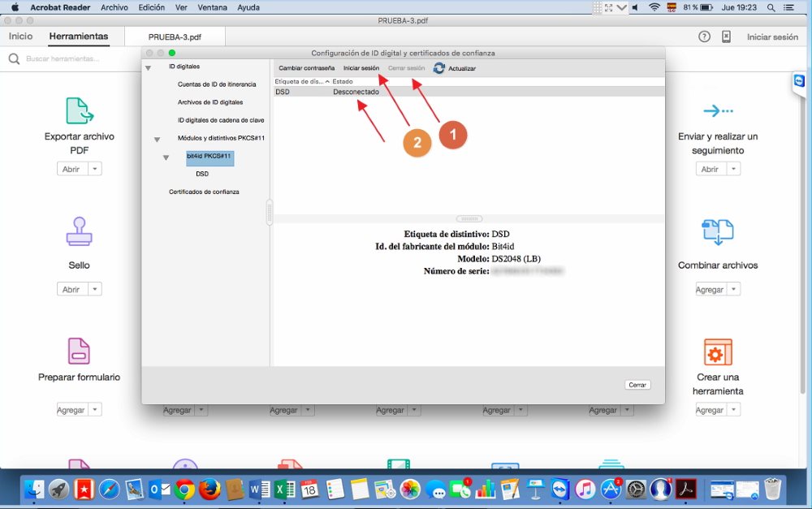812x509 pixels.
Task: Open Outlook in the dock
Action: [x=159, y=489]
